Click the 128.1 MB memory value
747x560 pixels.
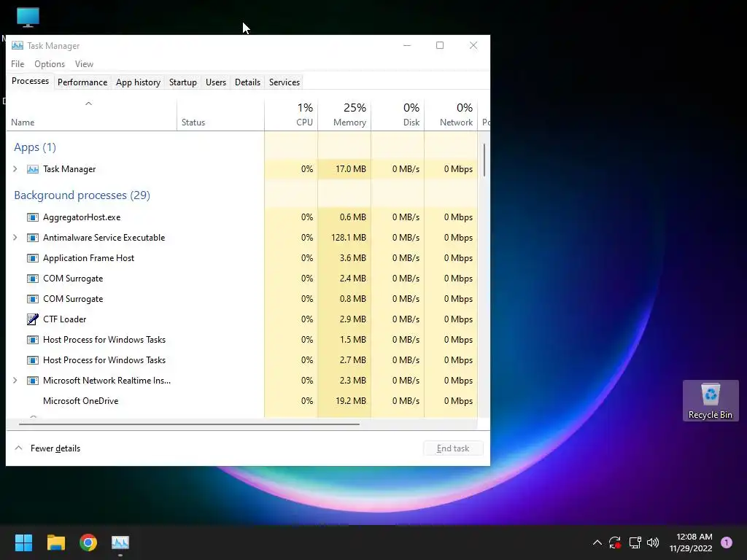[349, 238]
